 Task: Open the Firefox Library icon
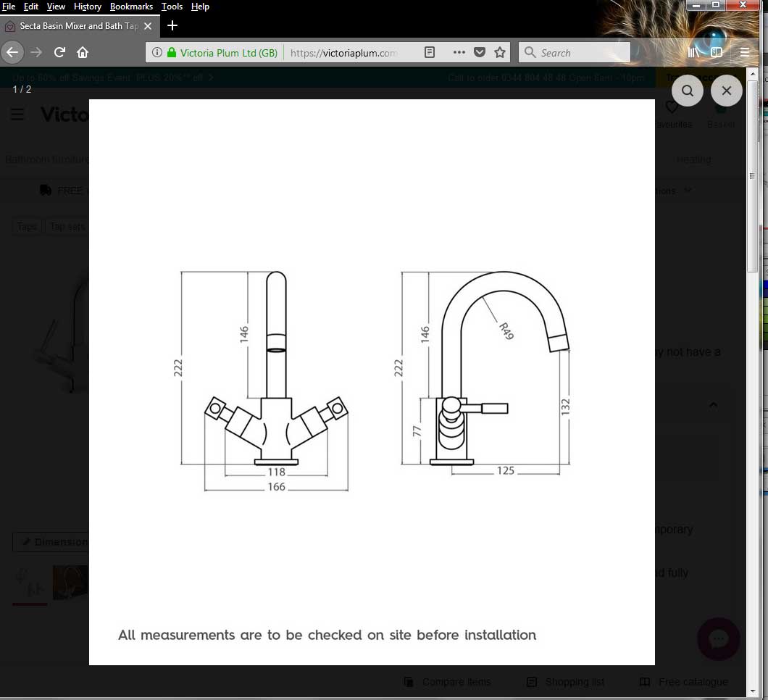pyautogui.click(x=693, y=52)
